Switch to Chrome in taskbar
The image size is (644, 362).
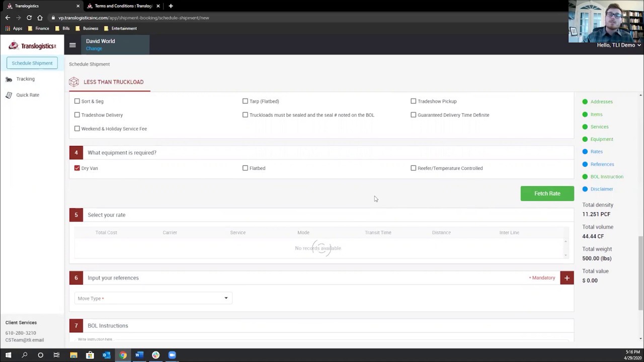tap(123, 355)
